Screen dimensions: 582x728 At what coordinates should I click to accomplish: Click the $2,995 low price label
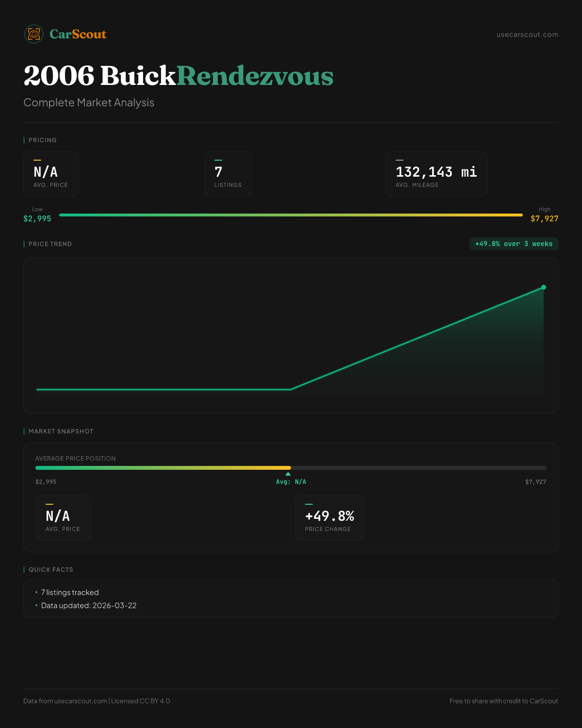[x=37, y=218]
